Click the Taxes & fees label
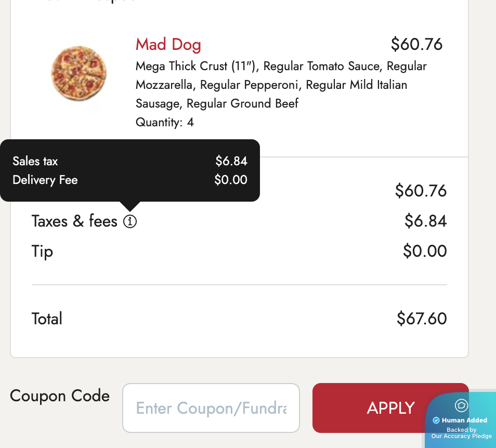496x448 pixels. click(x=74, y=221)
